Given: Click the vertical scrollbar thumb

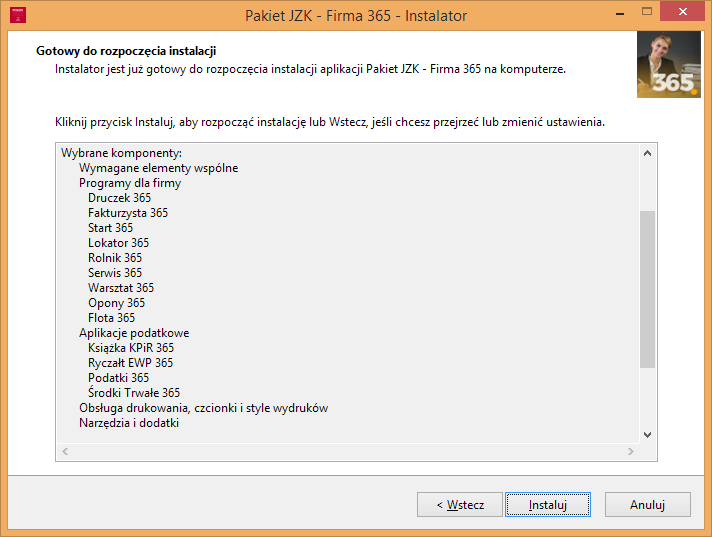Looking at the screenshot, I should [648, 289].
